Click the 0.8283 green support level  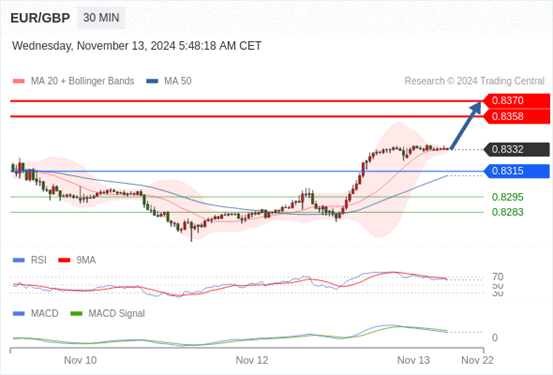[x=508, y=212]
